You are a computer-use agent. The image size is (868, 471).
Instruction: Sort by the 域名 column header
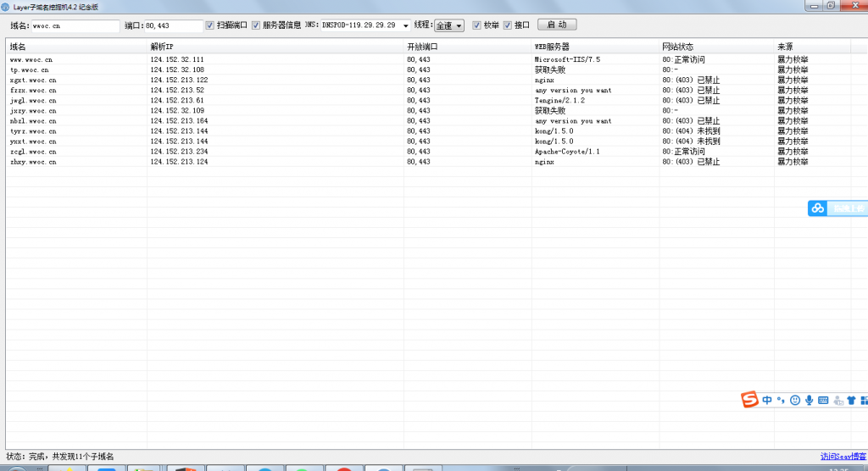(x=76, y=47)
